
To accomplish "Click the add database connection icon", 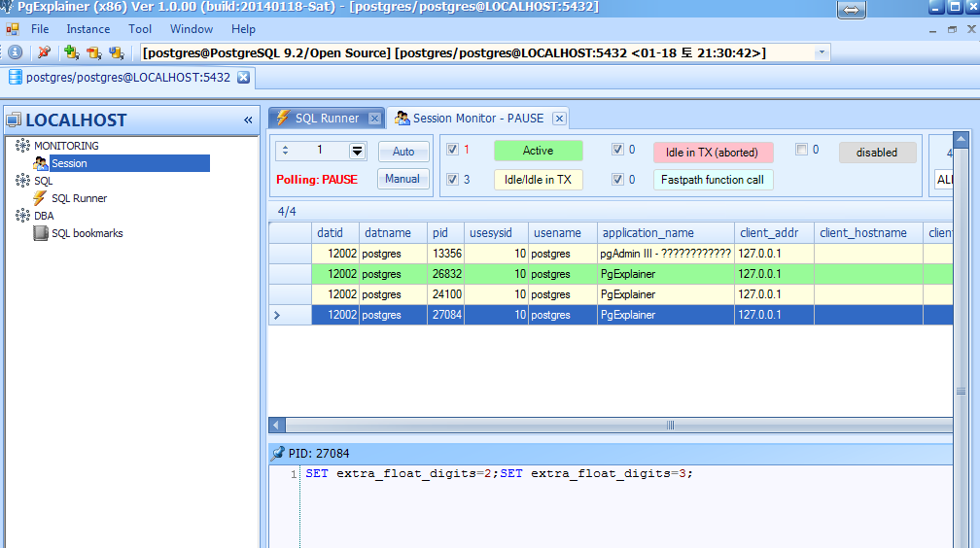I will [72, 52].
